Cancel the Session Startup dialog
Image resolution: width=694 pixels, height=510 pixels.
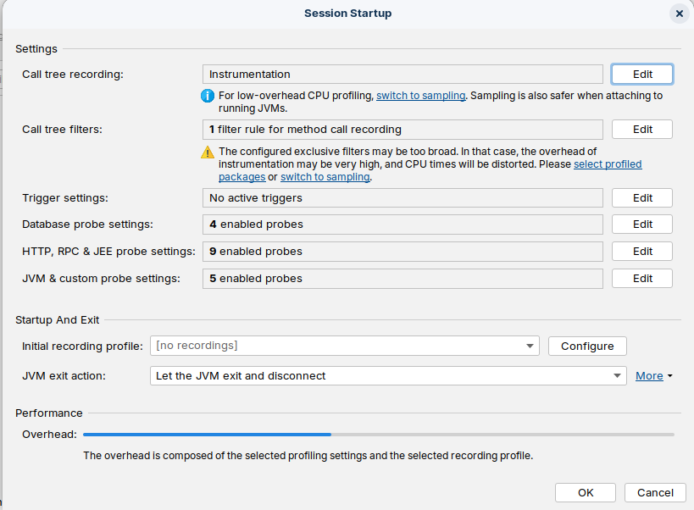(x=655, y=492)
